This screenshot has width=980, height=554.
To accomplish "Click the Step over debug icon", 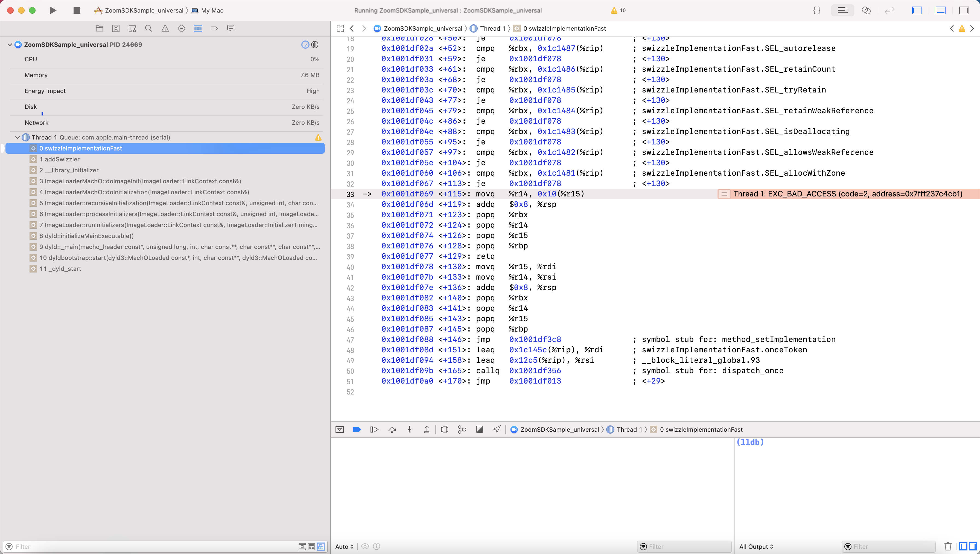I will click(x=392, y=430).
